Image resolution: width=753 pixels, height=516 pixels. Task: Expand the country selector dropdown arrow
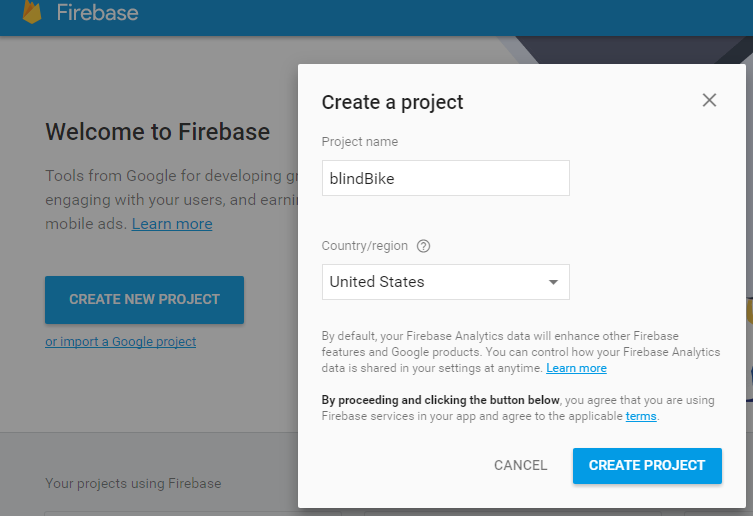coord(553,282)
